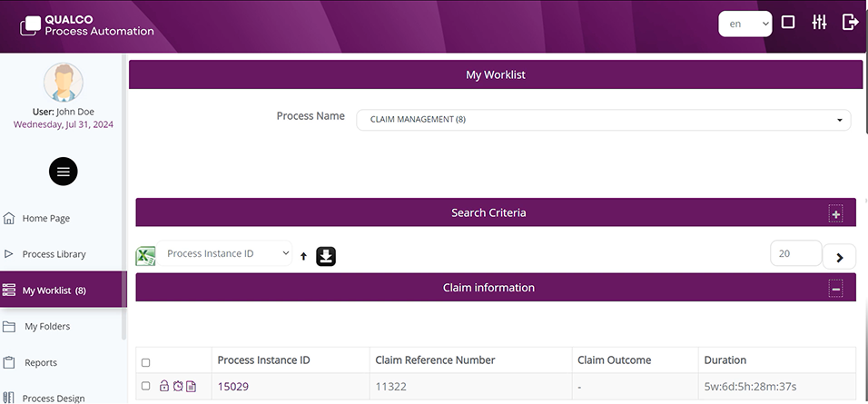
Task: Click the Reports clipboard icon
Action: pos(9,362)
